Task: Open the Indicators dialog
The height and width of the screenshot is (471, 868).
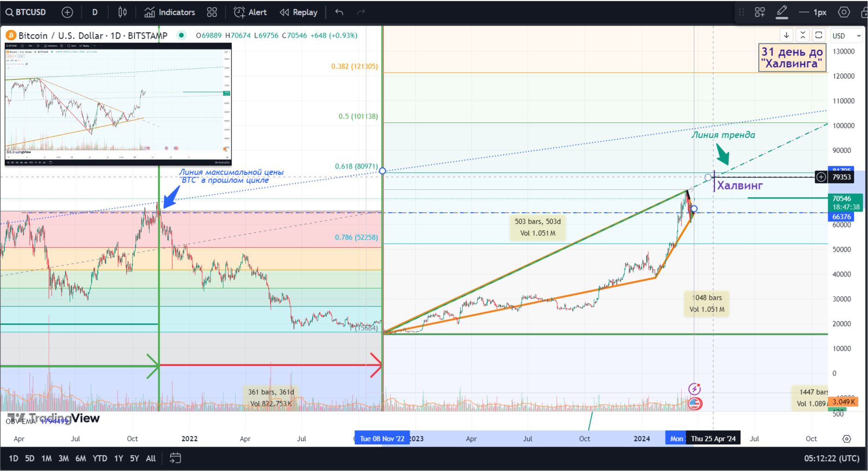Action: point(170,12)
